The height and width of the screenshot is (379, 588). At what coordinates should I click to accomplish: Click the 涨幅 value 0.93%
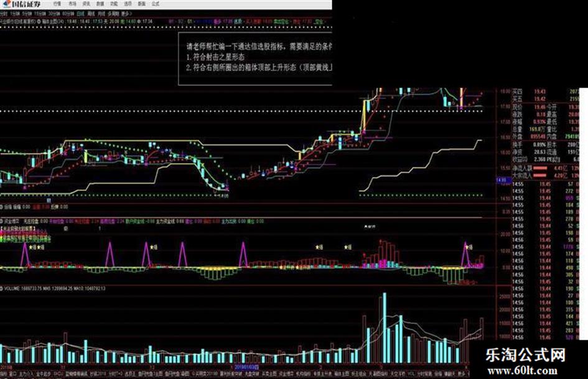539,122
